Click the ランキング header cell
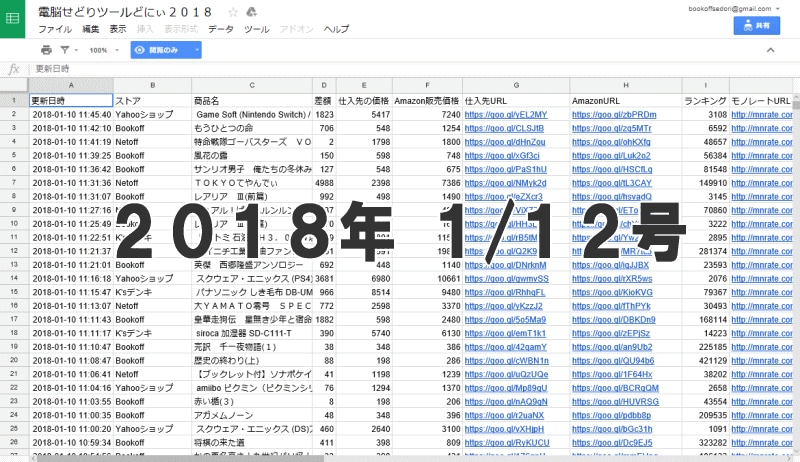Viewport: 800px width, 462px height. pos(706,100)
